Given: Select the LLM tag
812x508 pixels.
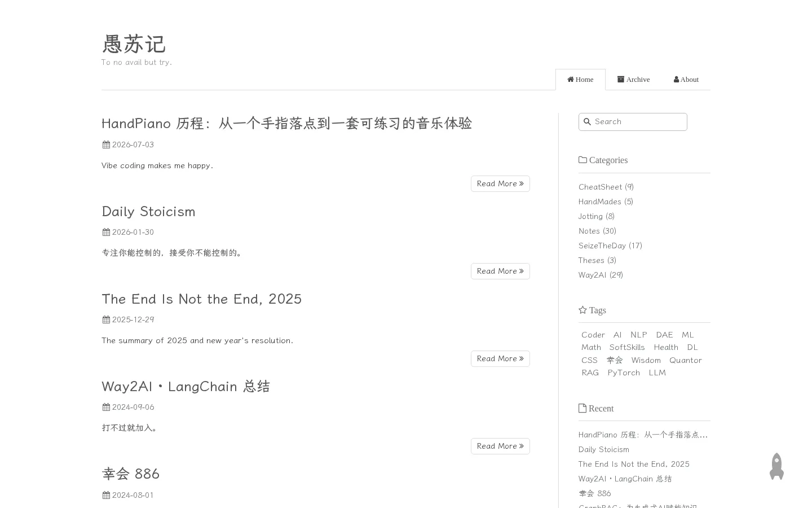Looking at the screenshot, I should pyautogui.click(x=657, y=373).
